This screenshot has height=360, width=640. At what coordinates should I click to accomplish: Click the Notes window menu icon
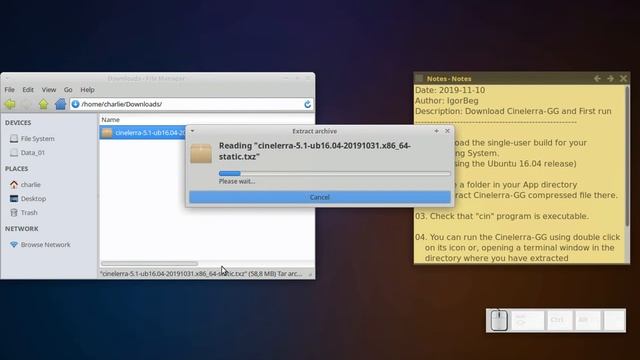point(419,78)
